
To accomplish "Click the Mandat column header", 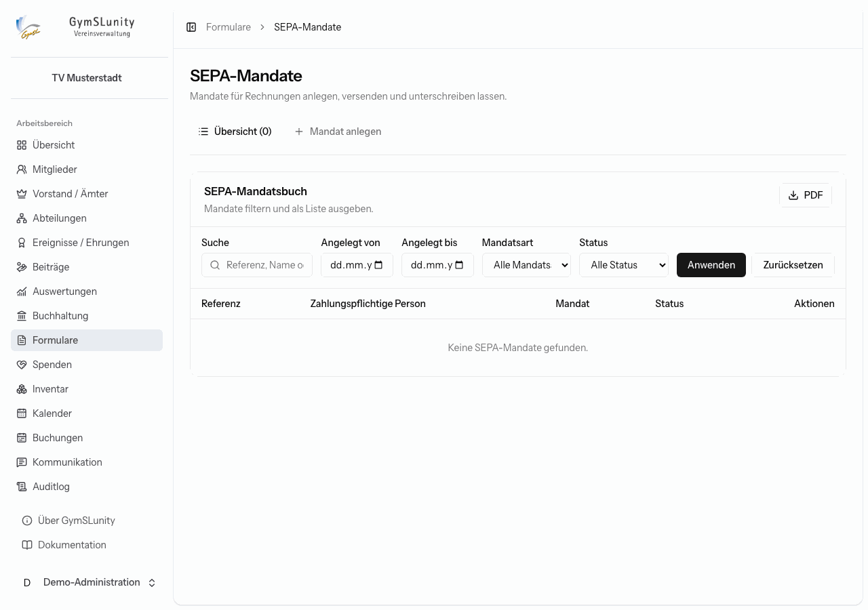I will pyautogui.click(x=572, y=304).
